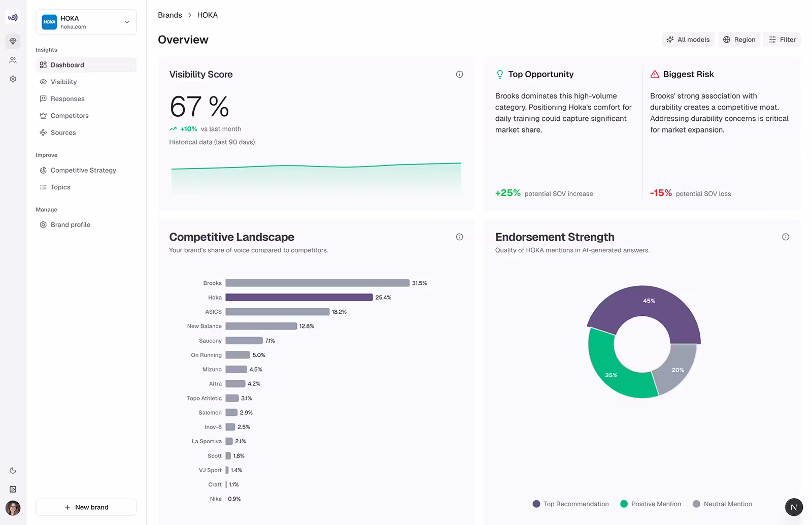
Task: Click the 20% gray donut segment
Action: (x=678, y=370)
